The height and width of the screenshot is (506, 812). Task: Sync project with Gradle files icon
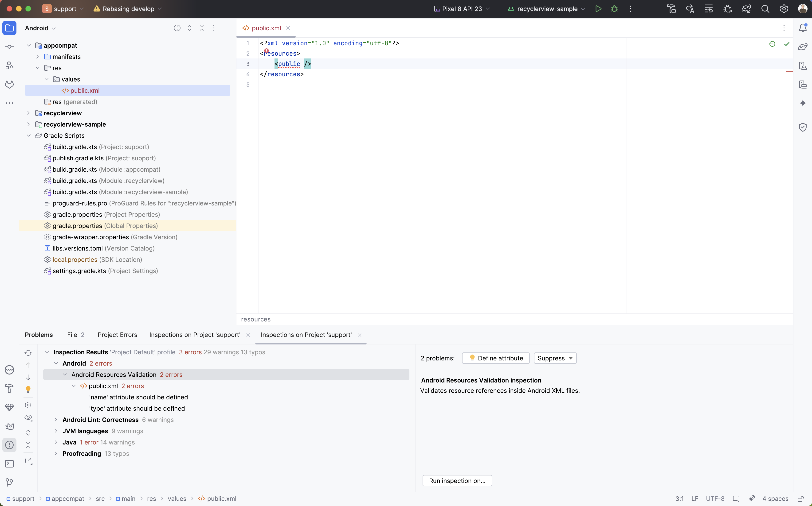[746, 9]
